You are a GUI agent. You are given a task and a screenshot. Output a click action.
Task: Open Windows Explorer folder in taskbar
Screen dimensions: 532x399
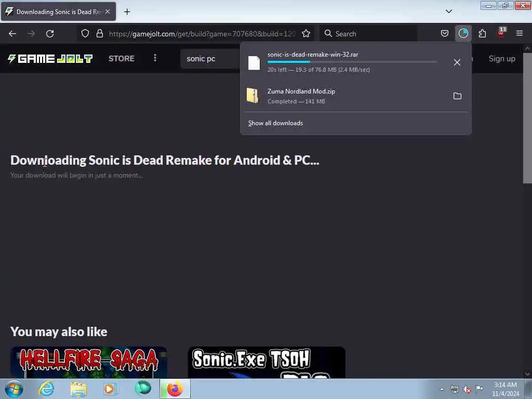point(78,389)
